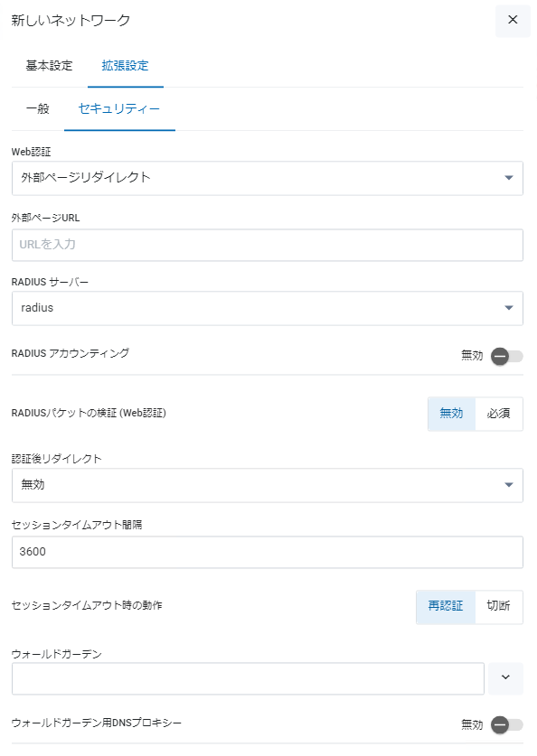This screenshot has width=537, height=756.
Task: Open the 認証後リダイレクト dropdown arrow
Action: (509, 485)
